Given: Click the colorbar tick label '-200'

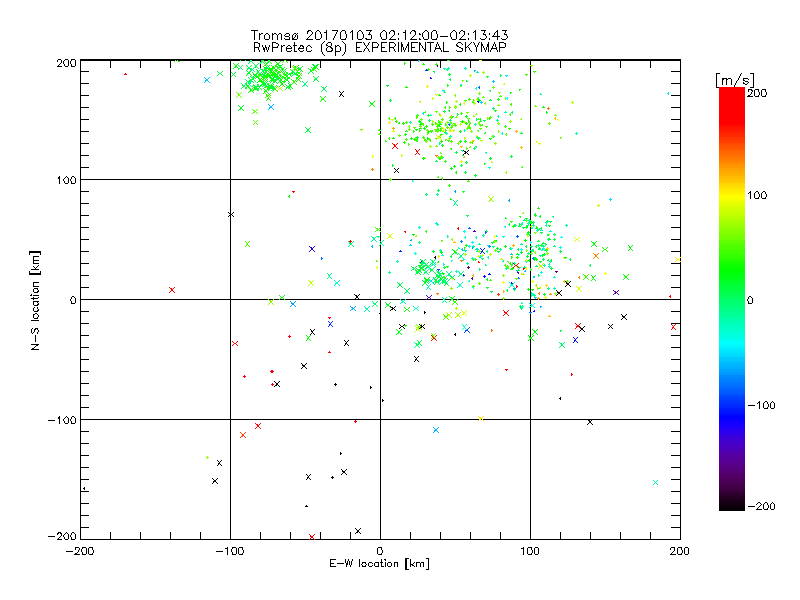Looking at the screenshot, I should [761, 506].
